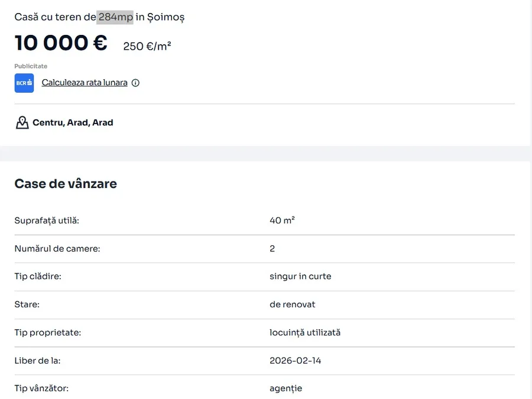Click the 10 000 € price

[61, 43]
